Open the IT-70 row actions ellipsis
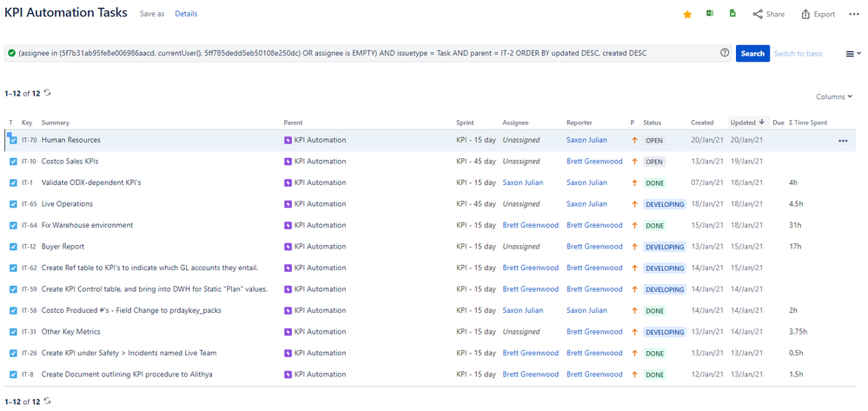868x411 pixels. point(843,141)
